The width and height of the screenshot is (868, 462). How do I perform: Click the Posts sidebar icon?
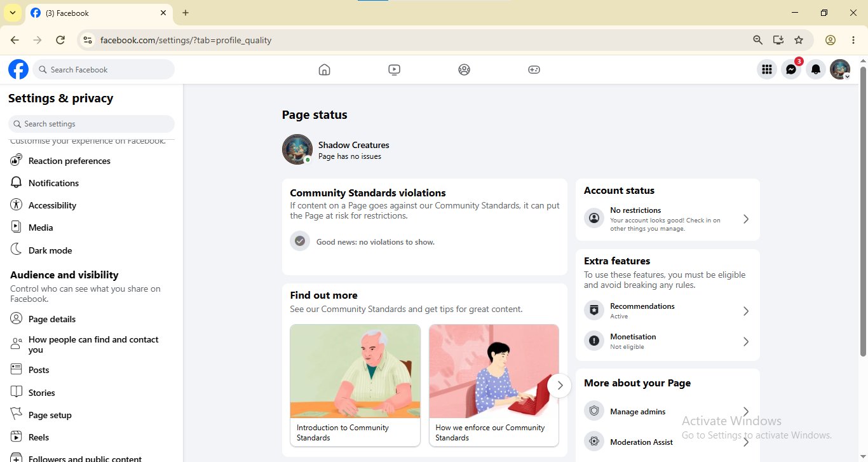[17, 369]
